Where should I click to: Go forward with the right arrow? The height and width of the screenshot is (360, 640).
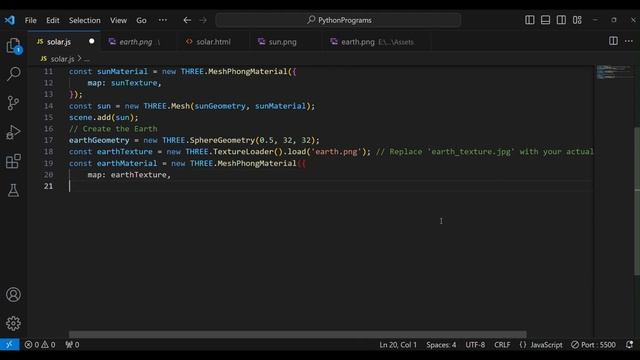coord(203,20)
